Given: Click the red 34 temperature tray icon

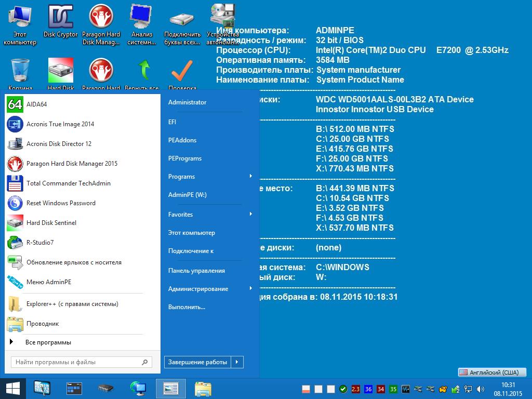Looking at the screenshot, I should tap(381, 389).
